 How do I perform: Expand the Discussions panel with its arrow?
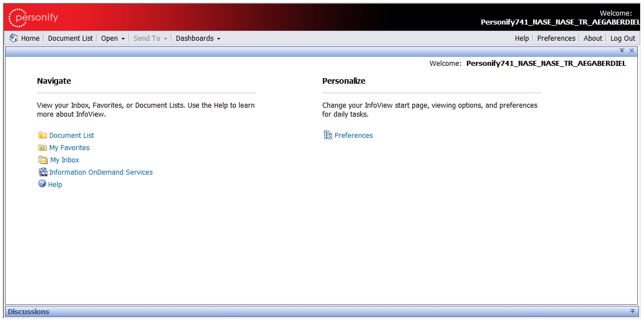coord(632,311)
